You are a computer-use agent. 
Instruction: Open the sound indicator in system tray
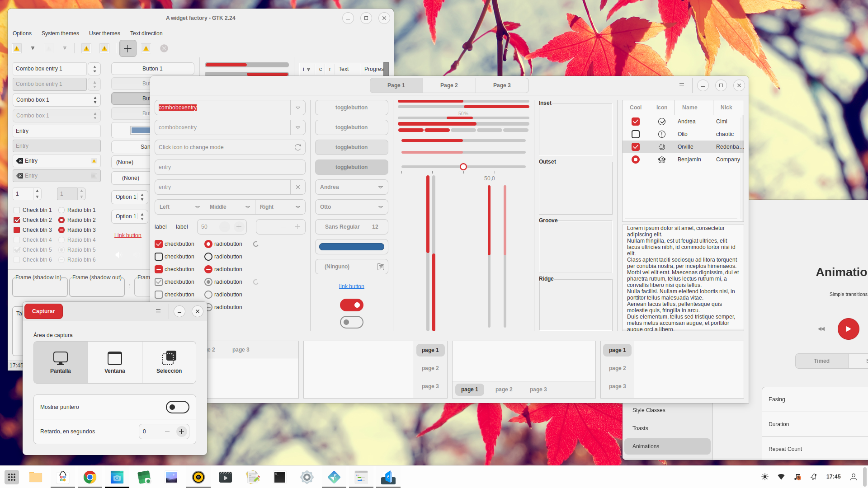(797, 477)
